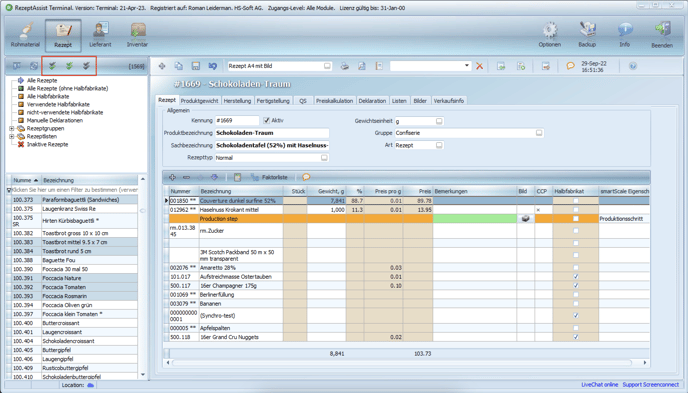
Task: Open the help question mark icon
Action: coord(633,66)
